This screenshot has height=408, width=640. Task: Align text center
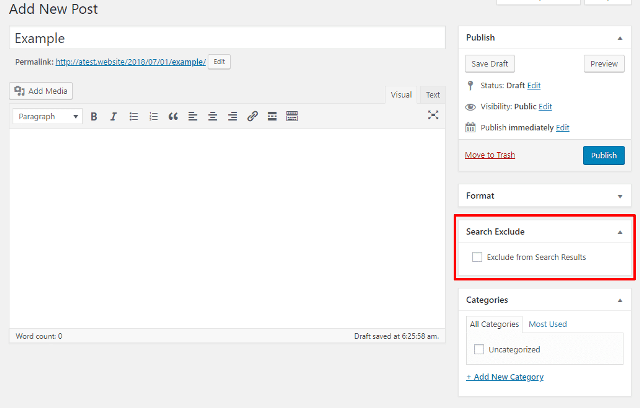coord(213,116)
